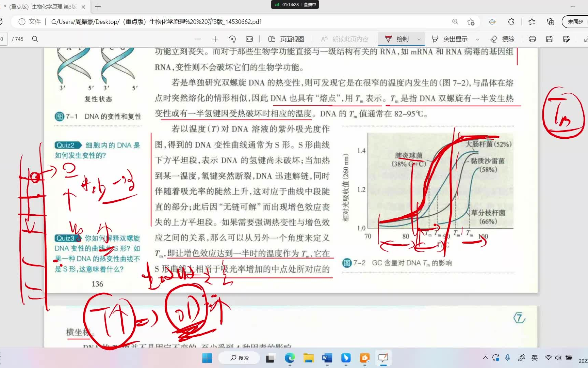Fit the PDF page to width
This screenshot has width=588, height=368.
(x=249, y=39)
